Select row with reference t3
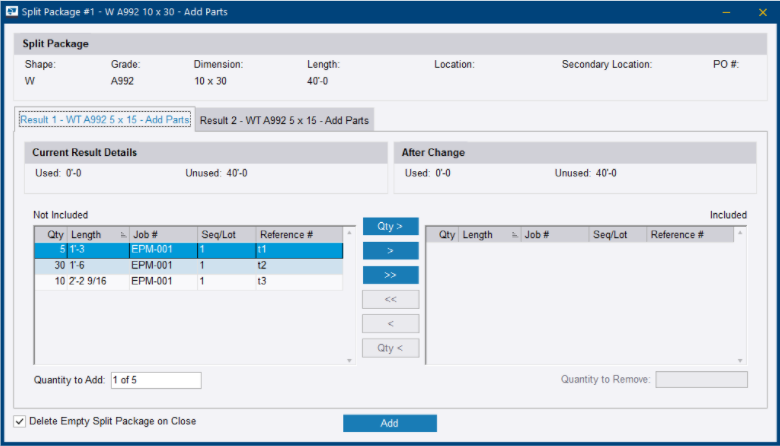This screenshot has width=780, height=446. 188,282
